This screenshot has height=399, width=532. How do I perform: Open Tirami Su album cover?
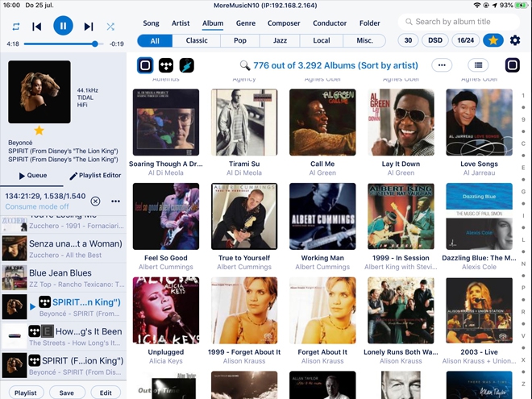click(244, 123)
